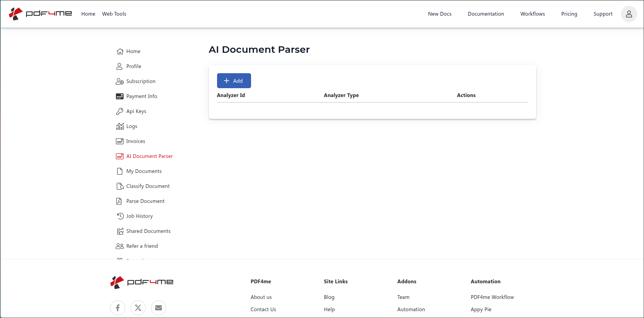The height and width of the screenshot is (318, 644).
Task: Open Blog footer link
Action: click(329, 297)
